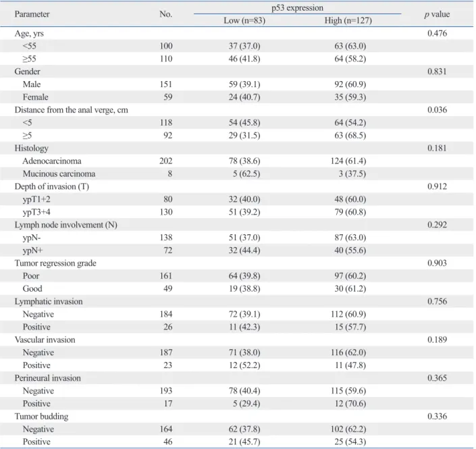Image resolution: width=476 pixels, height=449 pixels.
Task: Click 'Distance from the anal verge, cm'
Action: point(72,110)
